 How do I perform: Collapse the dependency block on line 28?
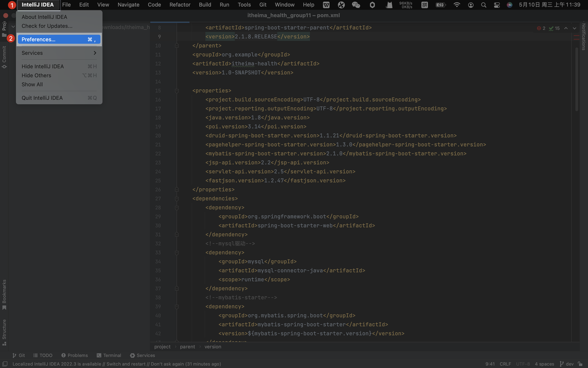pos(176,207)
